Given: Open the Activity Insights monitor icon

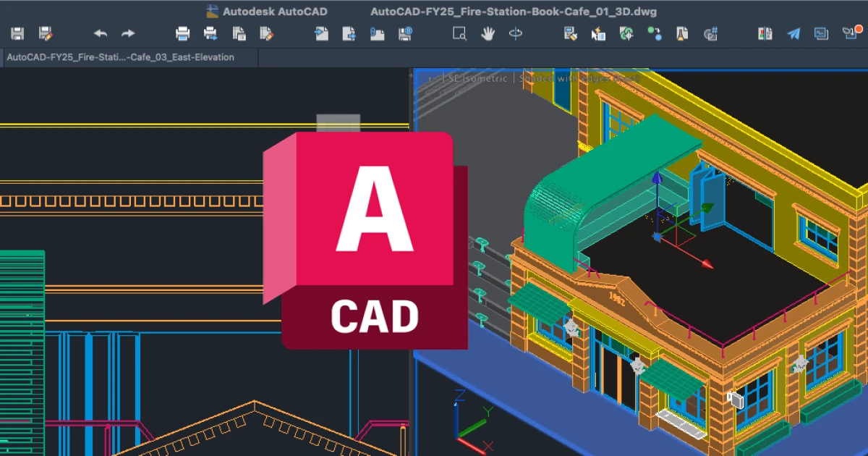Looking at the screenshot, I should pos(821,33).
